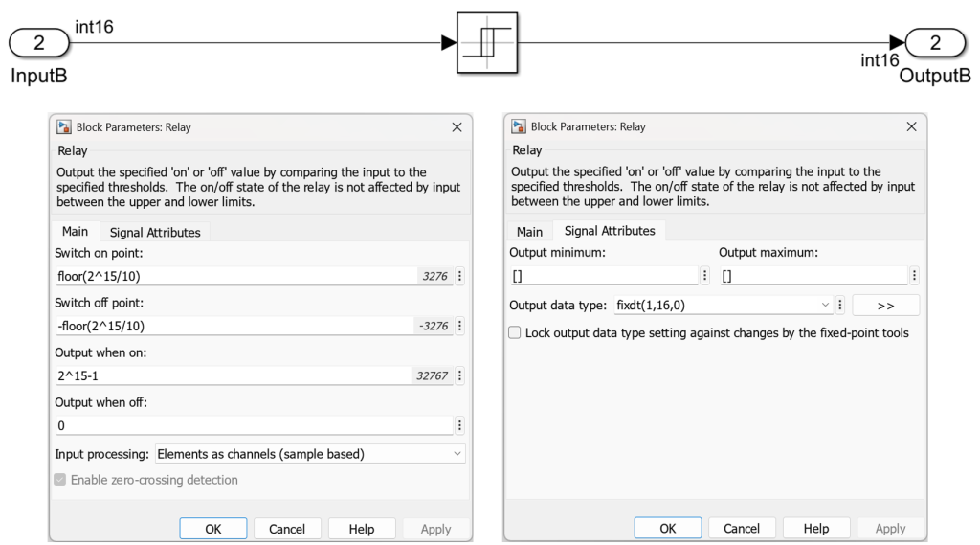Focus the Output when off input field
This screenshot has width=980, height=545.
point(255,425)
